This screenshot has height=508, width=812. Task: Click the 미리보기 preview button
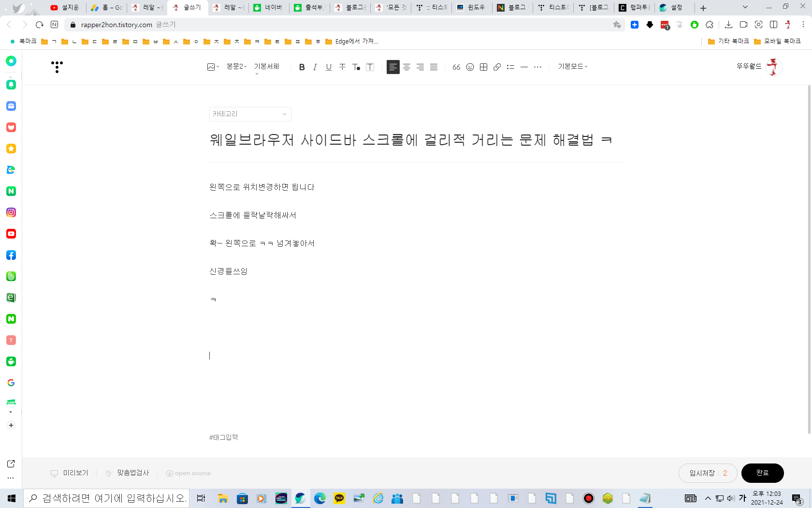pos(70,473)
